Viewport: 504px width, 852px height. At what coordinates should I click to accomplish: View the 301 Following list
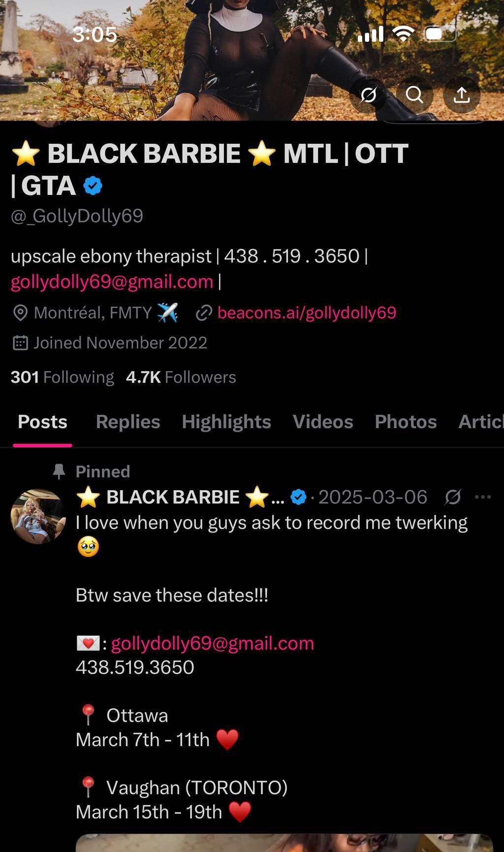pyautogui.click(x=62, y=377)
